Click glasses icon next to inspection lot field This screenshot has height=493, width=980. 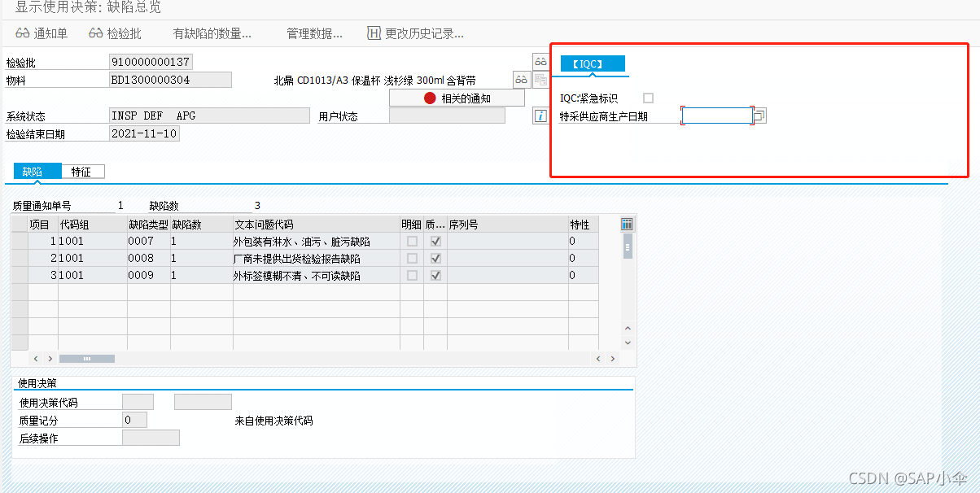pos(540,61)
